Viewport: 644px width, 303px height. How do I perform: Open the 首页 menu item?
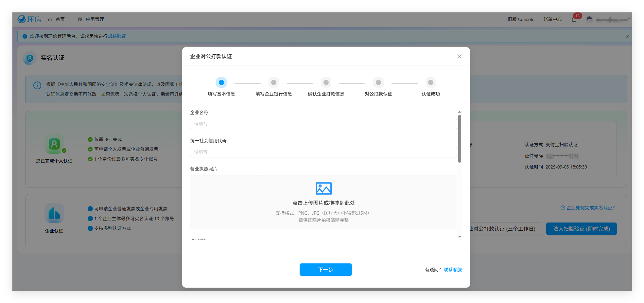tap(57, 19)
